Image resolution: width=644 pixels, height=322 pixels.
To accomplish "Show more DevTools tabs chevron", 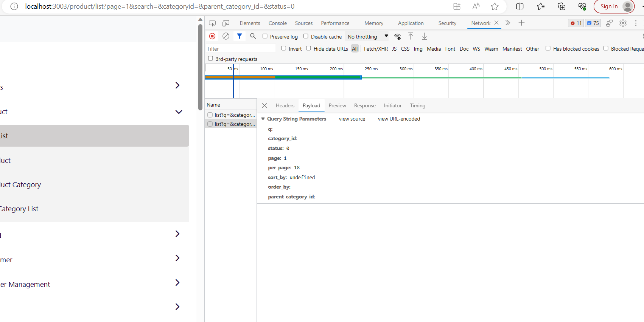I will (x=508, y=23).
